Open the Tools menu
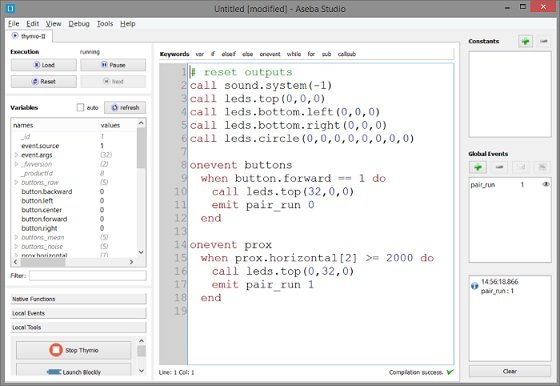 (x=105, y=24)
